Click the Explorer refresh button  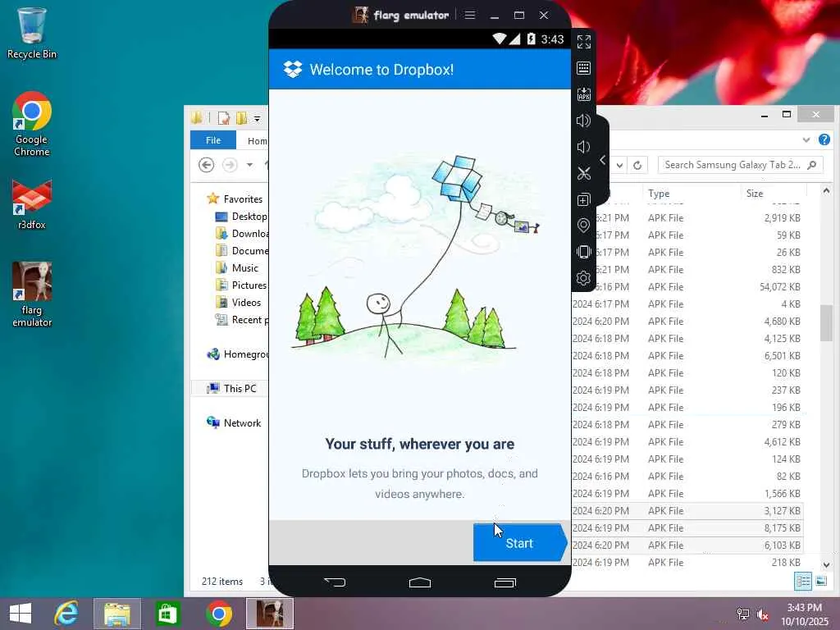click(637, 165)
